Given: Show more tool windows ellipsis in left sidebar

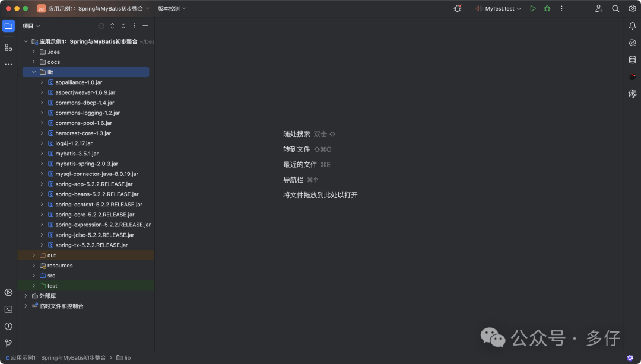Looking at the screenshot, I should pyautogui.click(x=8, y=65).
